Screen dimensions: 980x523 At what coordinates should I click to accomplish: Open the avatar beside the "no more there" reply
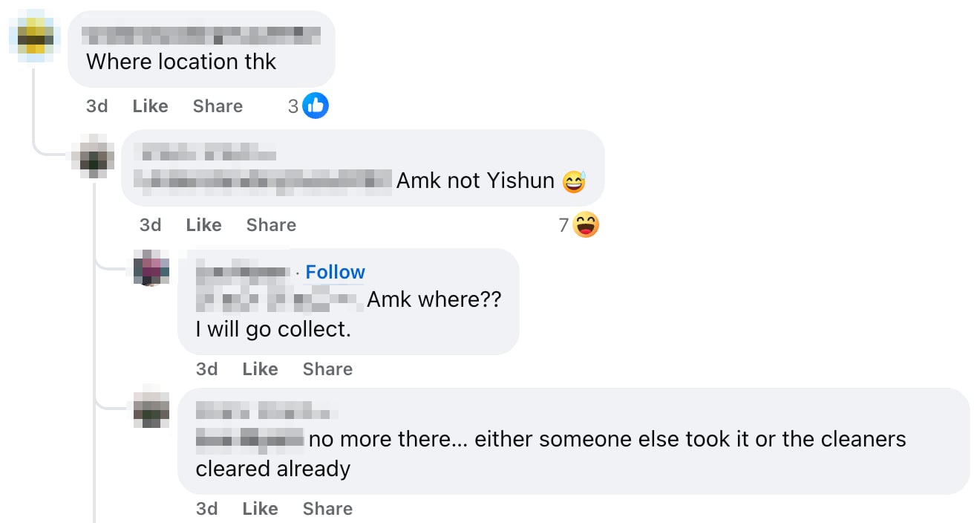click(x=151, y=406)
